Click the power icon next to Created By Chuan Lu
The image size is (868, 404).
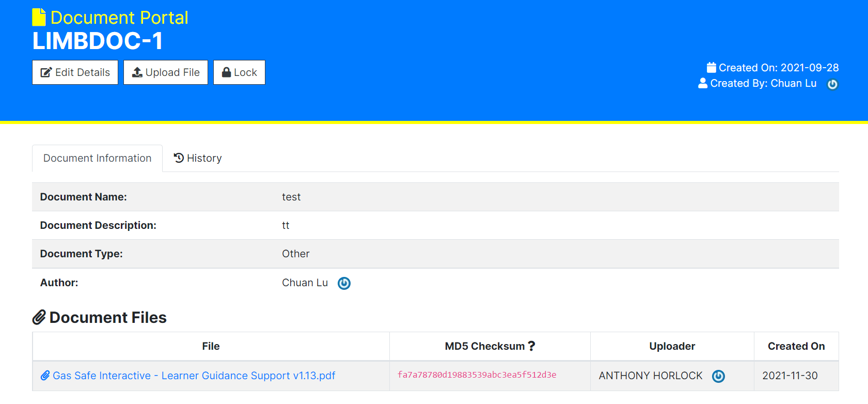[x=832, y=84]
